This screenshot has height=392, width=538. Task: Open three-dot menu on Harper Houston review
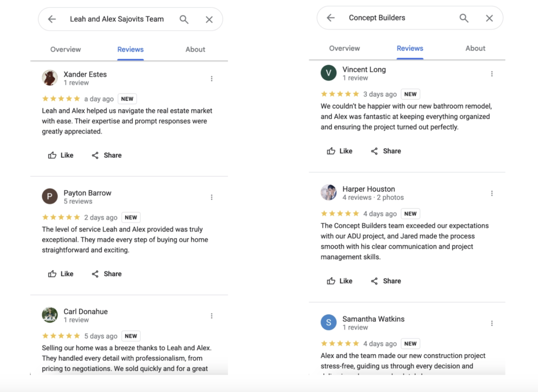(x=492, y=194)
